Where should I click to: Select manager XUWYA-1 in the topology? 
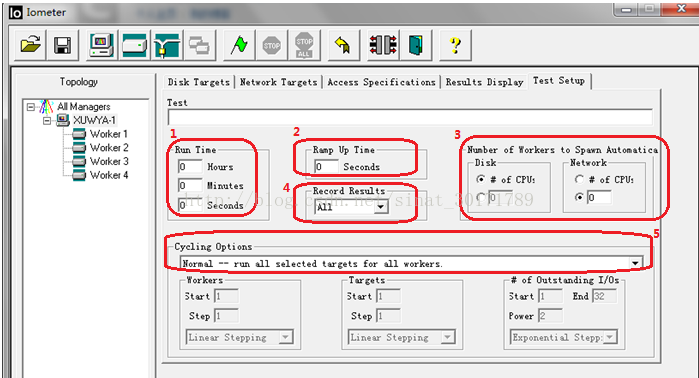point(94,120)
